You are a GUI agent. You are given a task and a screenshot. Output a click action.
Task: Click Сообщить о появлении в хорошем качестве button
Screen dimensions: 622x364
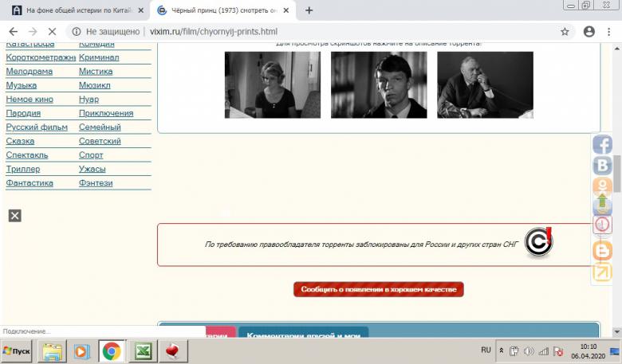tap(379, 289)
